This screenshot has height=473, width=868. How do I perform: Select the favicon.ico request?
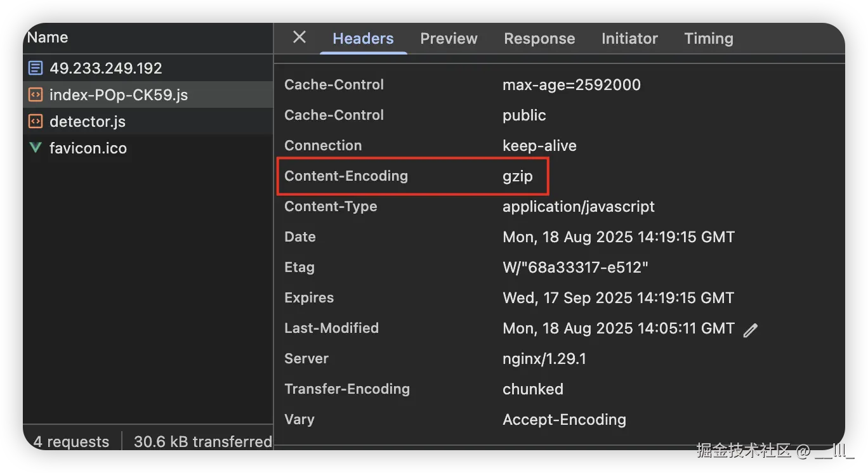pos(88,148)
